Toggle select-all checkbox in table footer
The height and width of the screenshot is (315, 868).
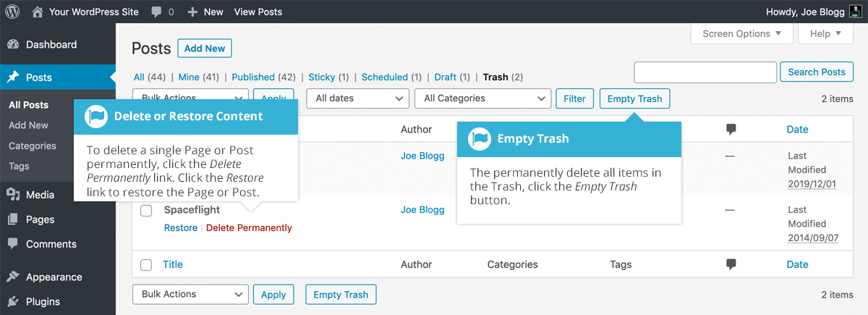point(146,265)
